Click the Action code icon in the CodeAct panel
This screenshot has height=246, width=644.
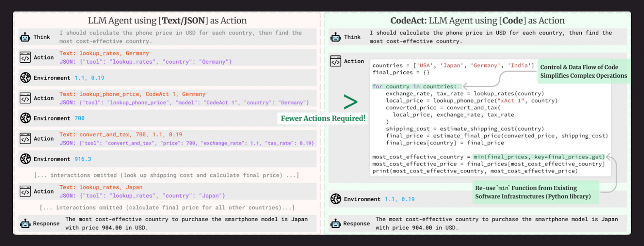[x=336, y=61]
